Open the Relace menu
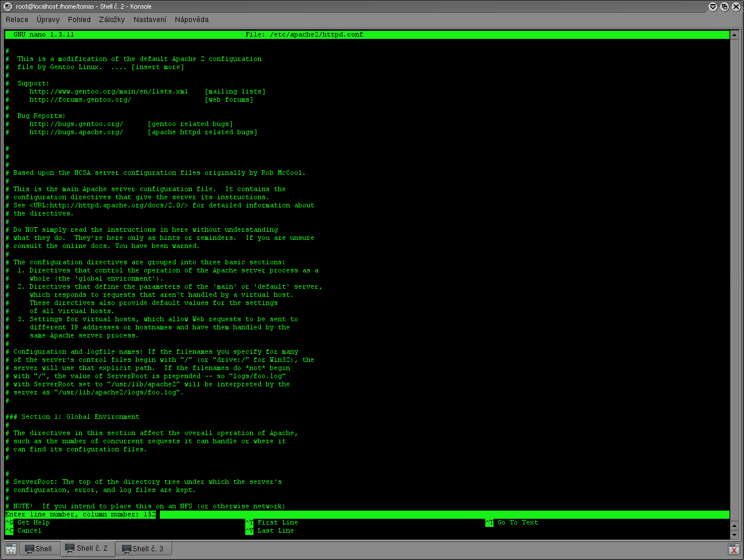744x560 pixels. pos(17,20)
